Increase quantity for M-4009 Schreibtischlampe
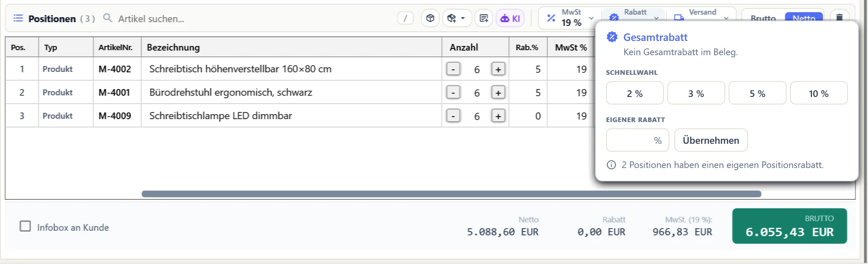Image resolution: width=868 pixels, height=265 pixels. 498,116
